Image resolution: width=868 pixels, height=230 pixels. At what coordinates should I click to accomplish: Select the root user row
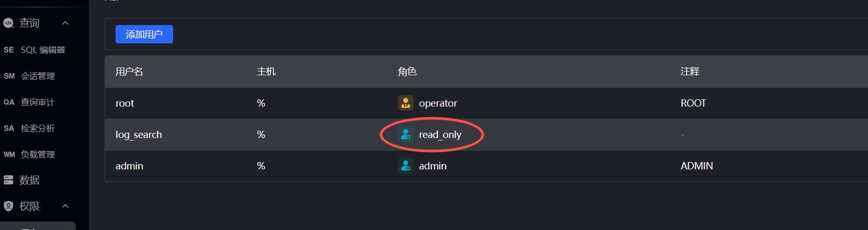tap(125, 103)
